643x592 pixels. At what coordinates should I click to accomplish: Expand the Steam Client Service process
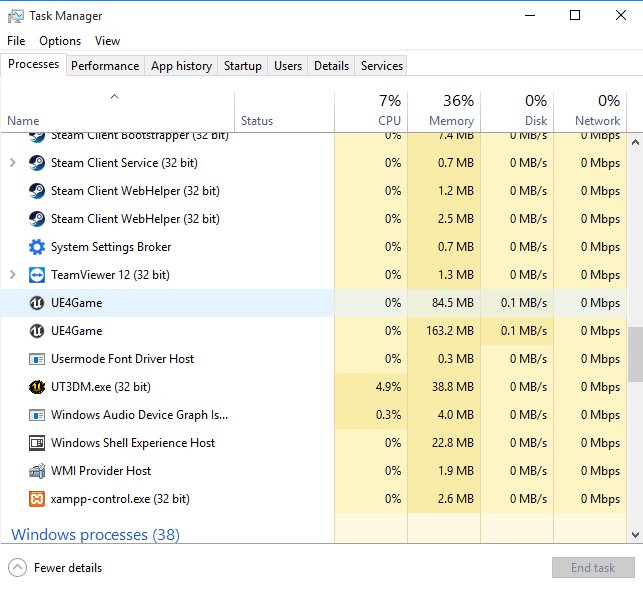(13, 163)
